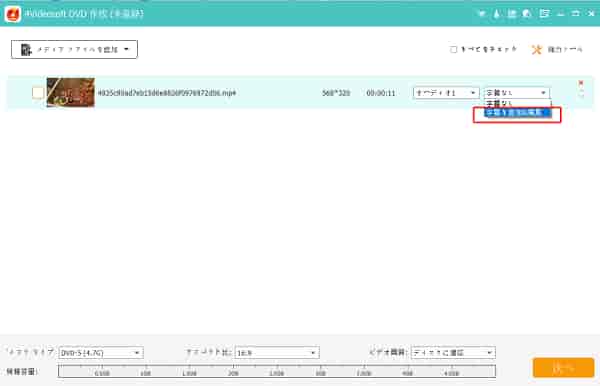The height and width of the screenshot is (386, 600).
Task: Click the mp4 video thumbnail
Action: point(70,93)
